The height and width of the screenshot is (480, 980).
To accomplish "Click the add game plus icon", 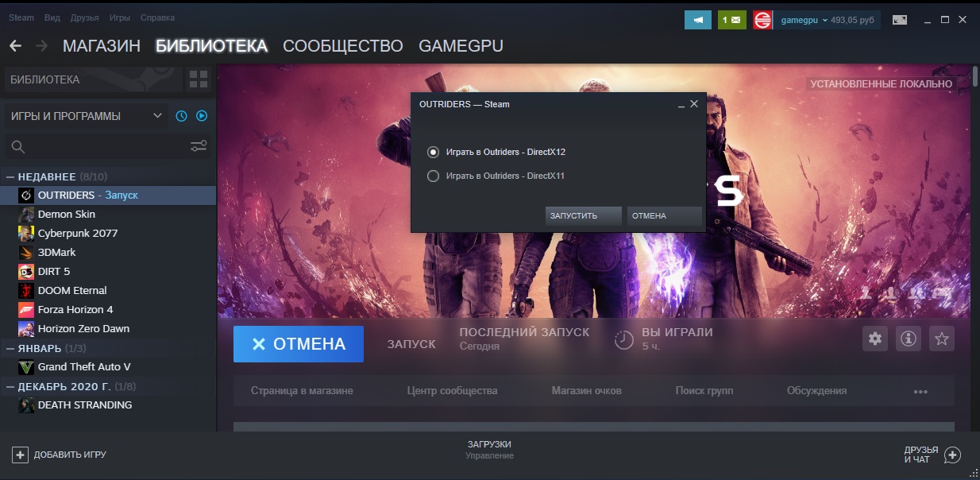I will tap(21, 455).
